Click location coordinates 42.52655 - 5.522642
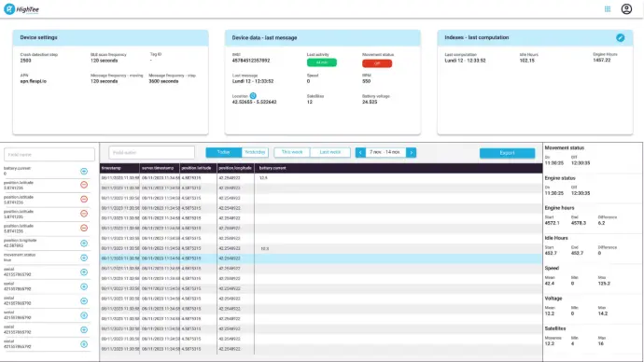Screen dimensions: 644x362 254,102
